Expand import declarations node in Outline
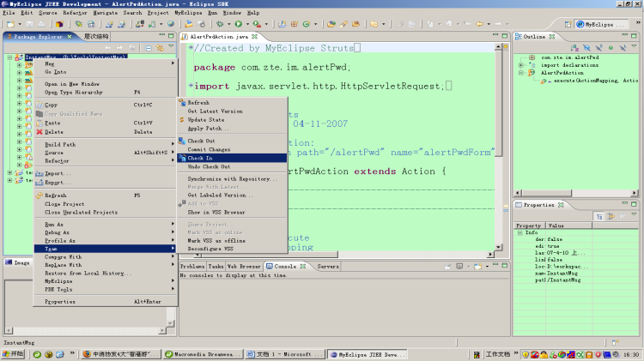The width and height of the screenshot is (644, 361). click(x=521, y=65)
